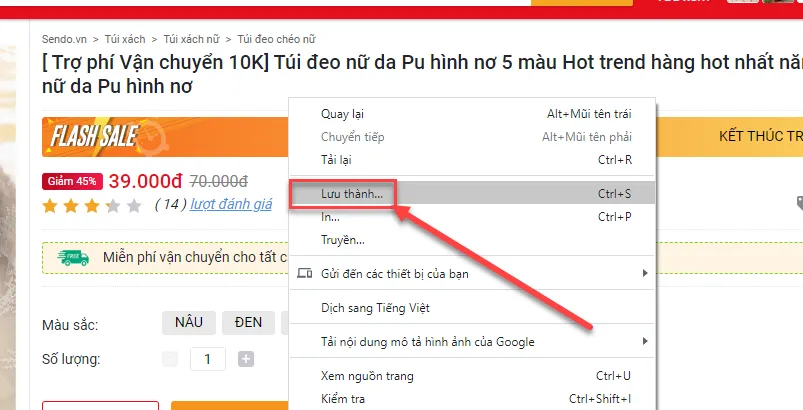Viewport: 803px width, 410px height.
Task: Click the 'Quay lại' context menu entry
Action: pyautogui.click(x=472, y=114)
